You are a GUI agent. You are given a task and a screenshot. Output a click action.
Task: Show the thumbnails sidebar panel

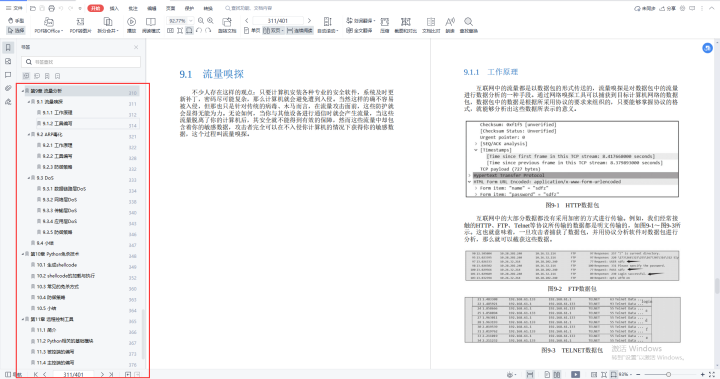(x=8, y=61)
